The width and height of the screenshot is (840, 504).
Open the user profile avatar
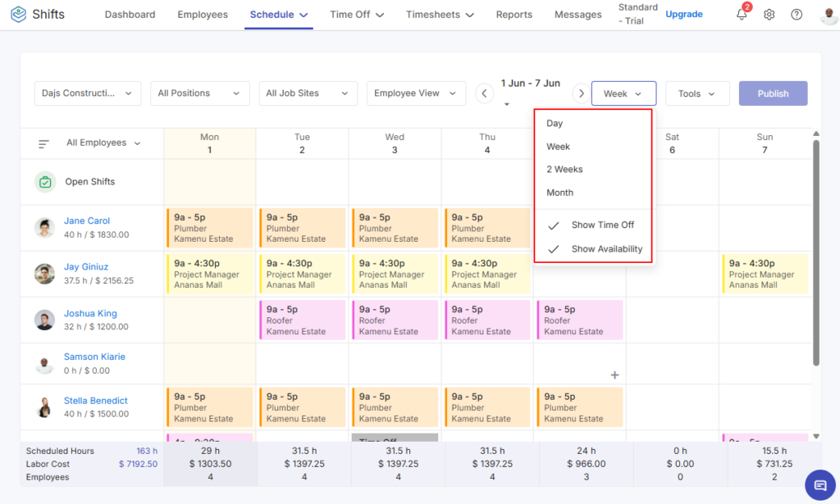[x=829, y=15]
